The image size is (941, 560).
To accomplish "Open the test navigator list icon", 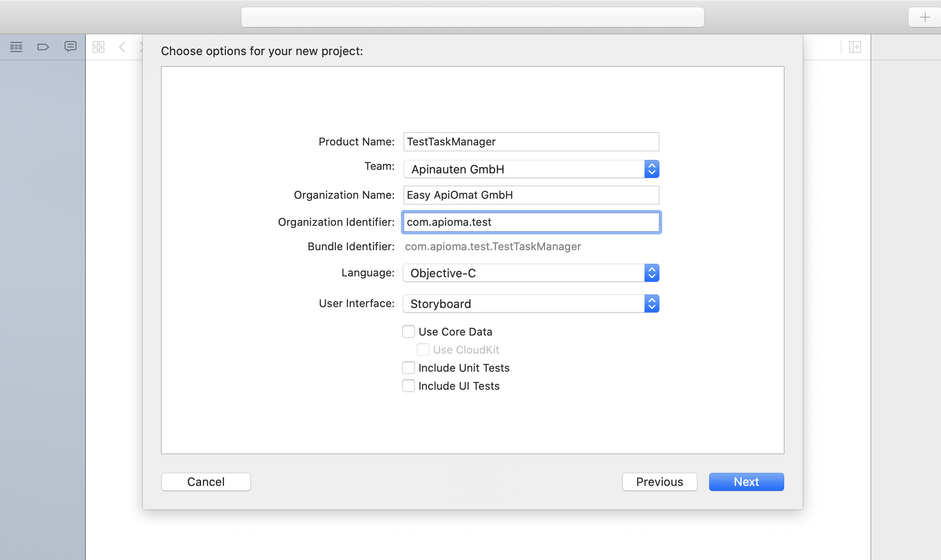I will click(x=16, y=47).
